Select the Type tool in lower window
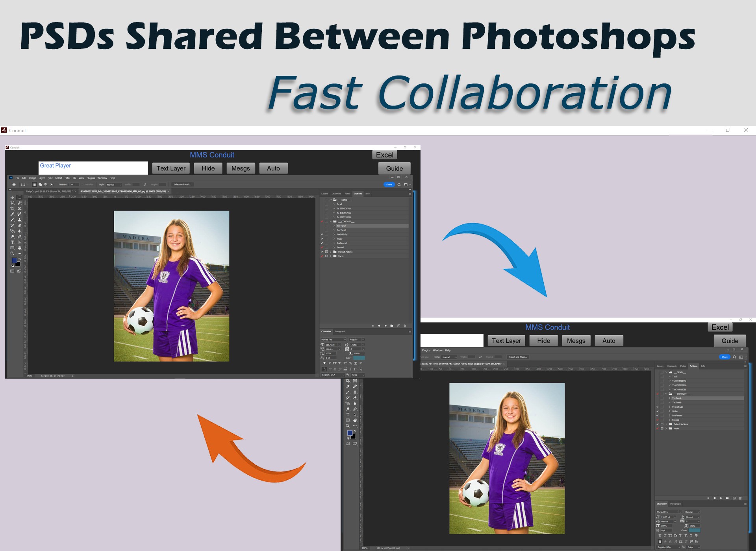The width and height of the screenshot is (756, 551). pos(348,414)
